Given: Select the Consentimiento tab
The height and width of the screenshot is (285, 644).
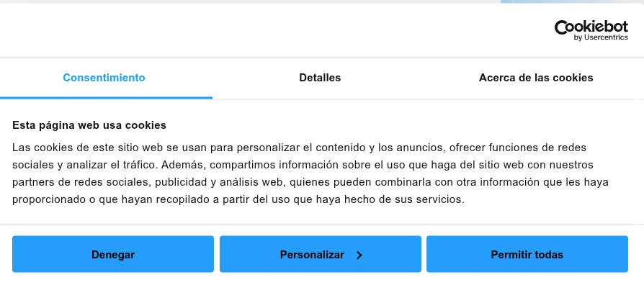Looking at the screenshot, I should (x=104, y=78).
